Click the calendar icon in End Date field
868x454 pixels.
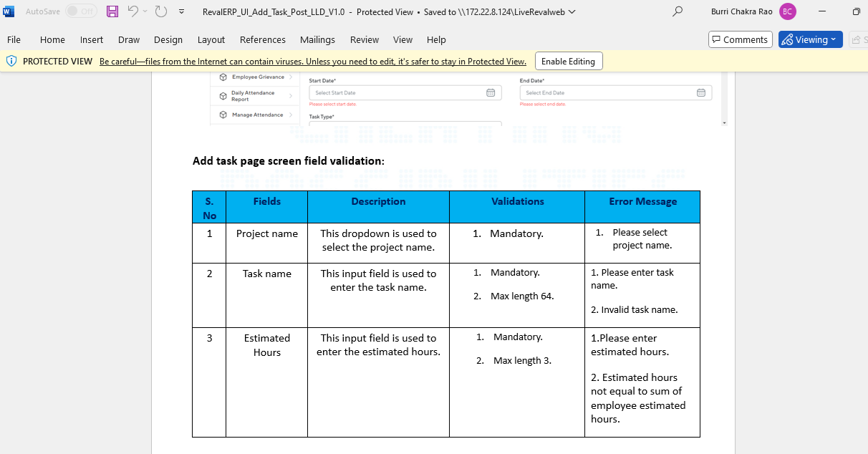[x=701, y=93]
